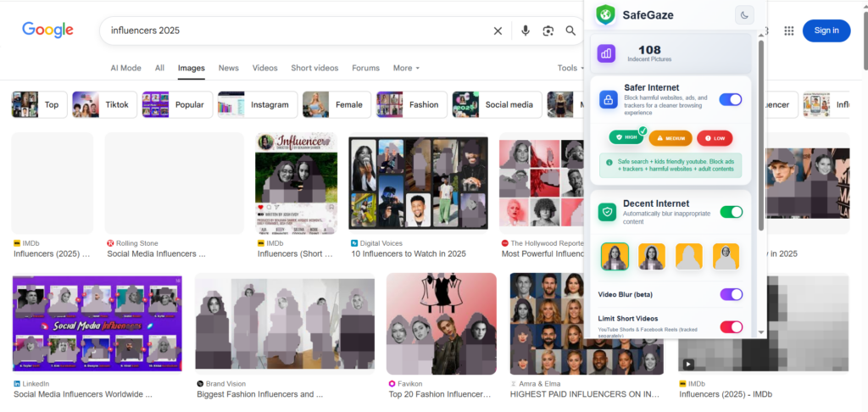Choose the LOW protection level button
Screen dimensions: 868x412
(715, 138)
